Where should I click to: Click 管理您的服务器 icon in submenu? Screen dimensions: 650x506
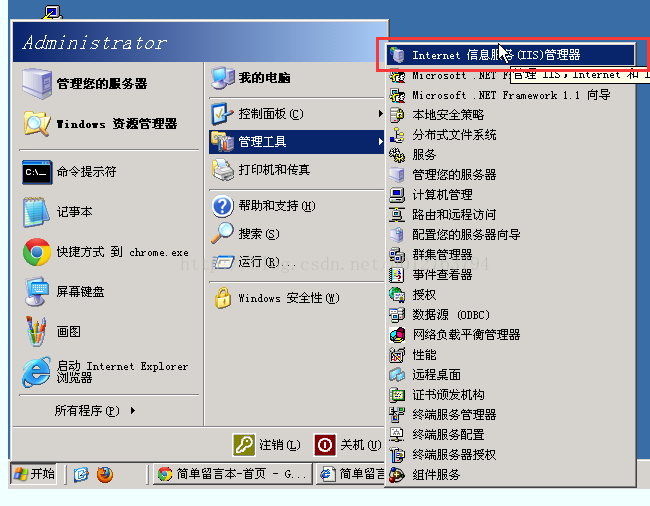click(x=397, y=175)
